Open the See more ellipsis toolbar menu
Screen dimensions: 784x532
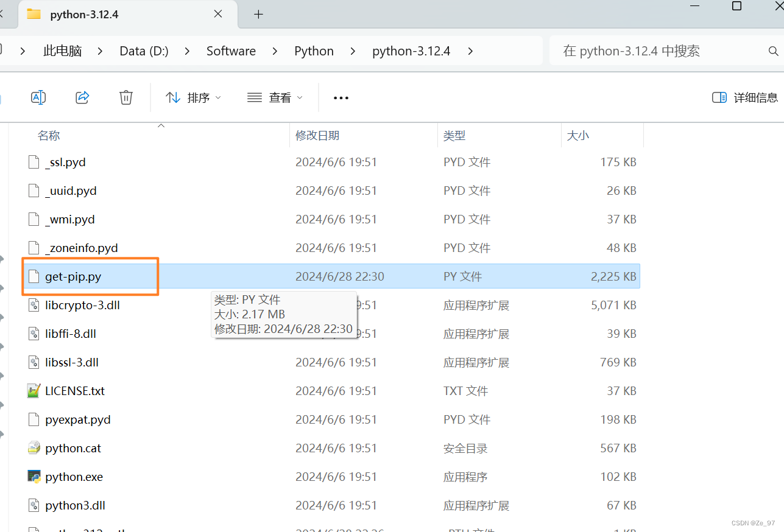pos(341,97)
